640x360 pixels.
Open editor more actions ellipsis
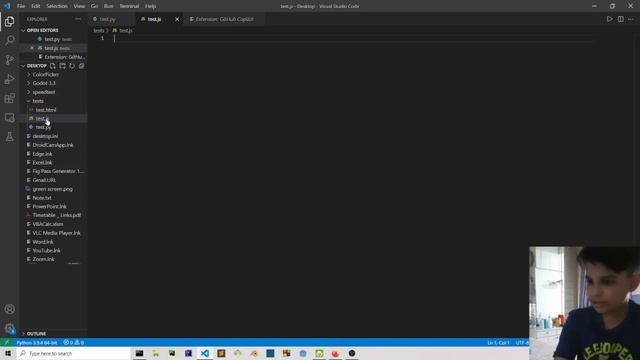pos(631,19)
